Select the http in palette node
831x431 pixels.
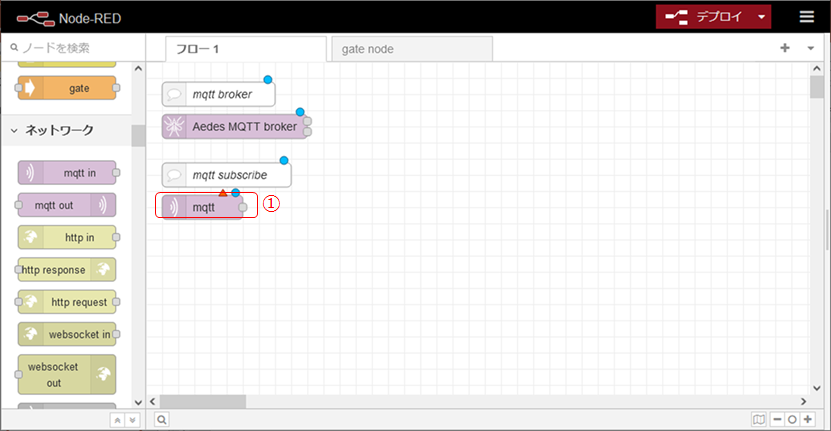pyautogui.click(x=67, y=237)
